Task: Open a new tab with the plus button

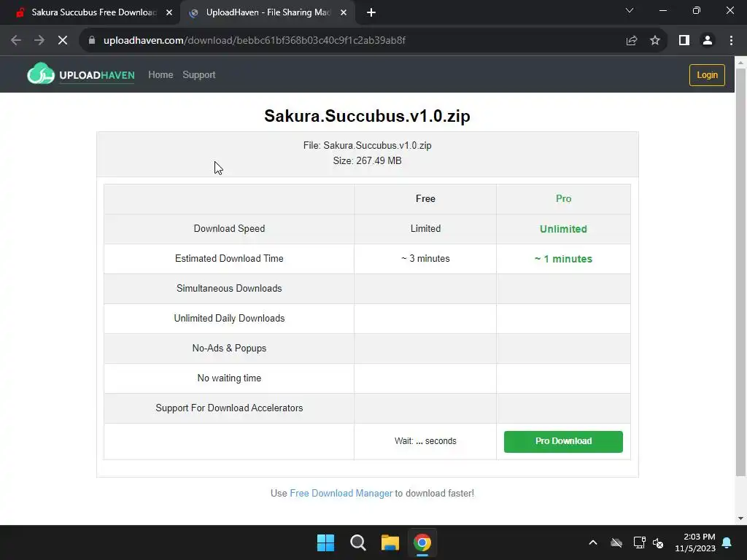Action: [371, 13]
